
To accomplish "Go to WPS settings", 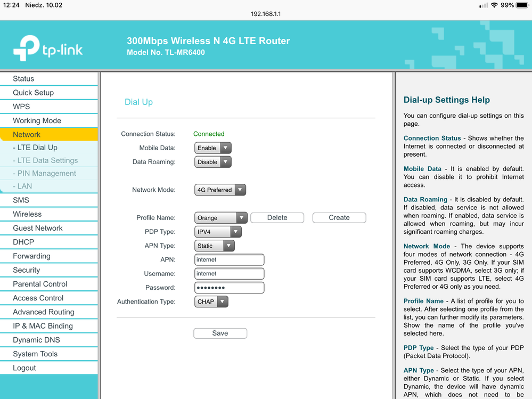I will coord(49,107).
